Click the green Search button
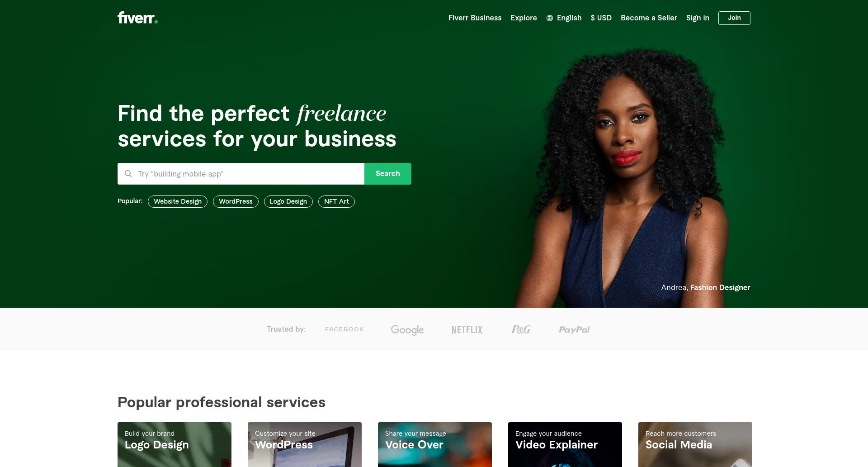 point(388,174)
